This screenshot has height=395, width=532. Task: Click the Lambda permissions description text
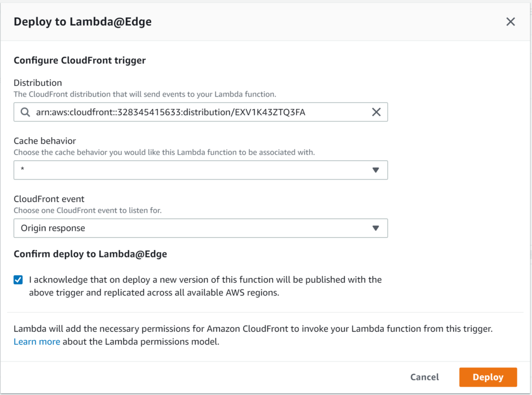point(252,329)
